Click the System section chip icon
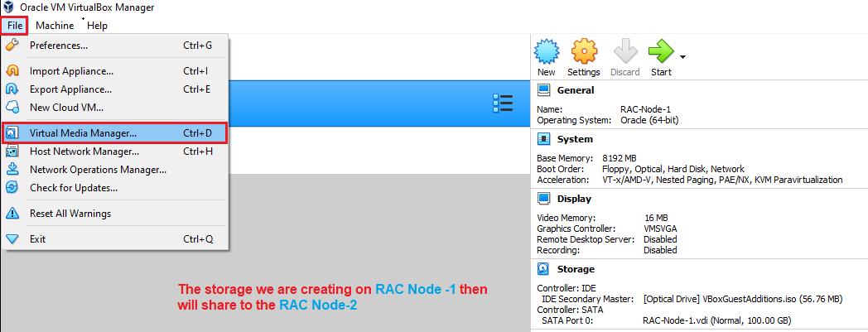The height and width of the screenshot is (332, 868). click(544, 139)
